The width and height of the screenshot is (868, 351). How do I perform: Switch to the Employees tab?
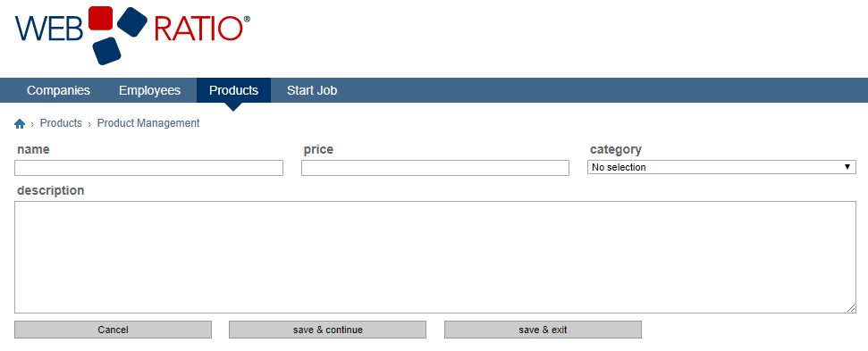(x=149, y=90)
